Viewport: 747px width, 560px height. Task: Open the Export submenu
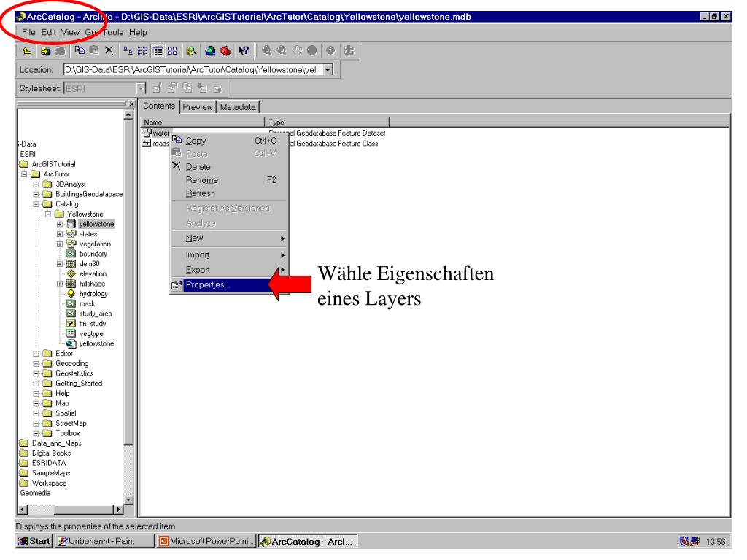point(230,270)
